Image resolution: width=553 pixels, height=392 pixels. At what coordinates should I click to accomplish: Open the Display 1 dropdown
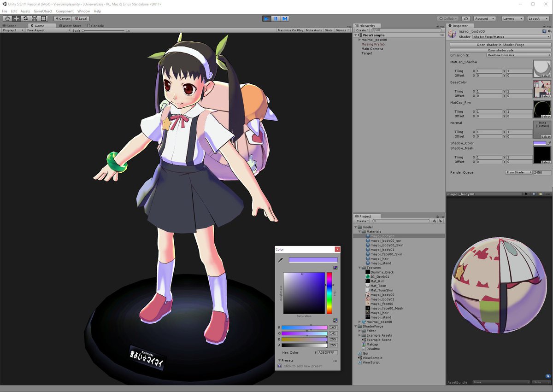coord(12,30)
